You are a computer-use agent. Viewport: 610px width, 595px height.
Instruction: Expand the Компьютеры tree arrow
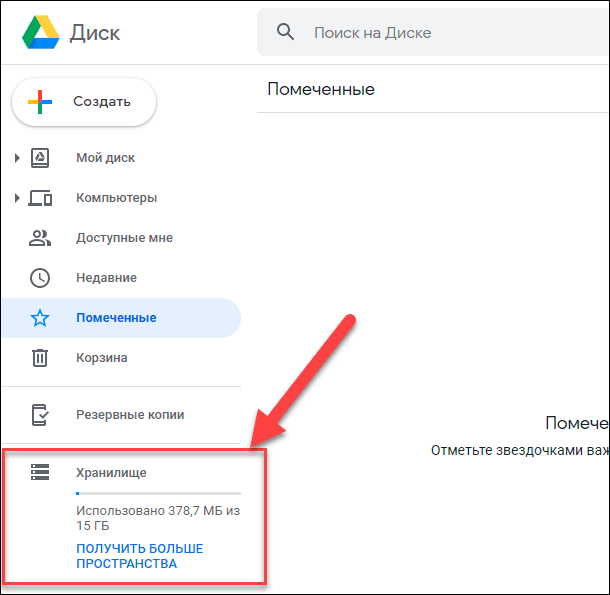tap(17, 198)
